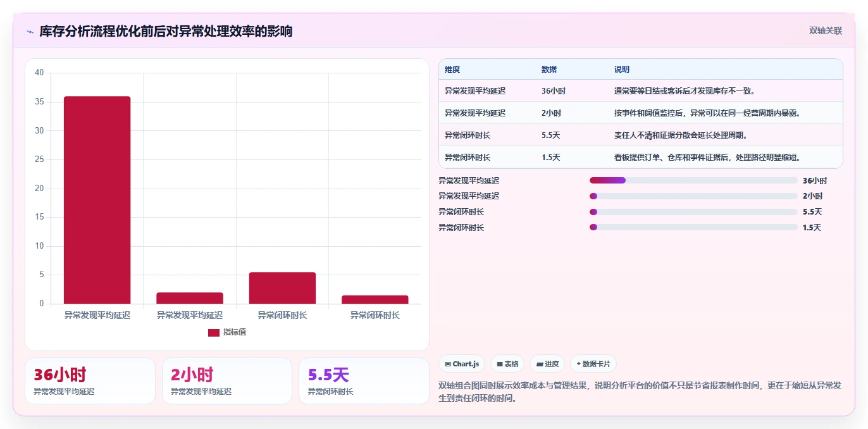Click the description starting 看板提供订单
This screenshot has height=429, width=868.
click(709, 158)
